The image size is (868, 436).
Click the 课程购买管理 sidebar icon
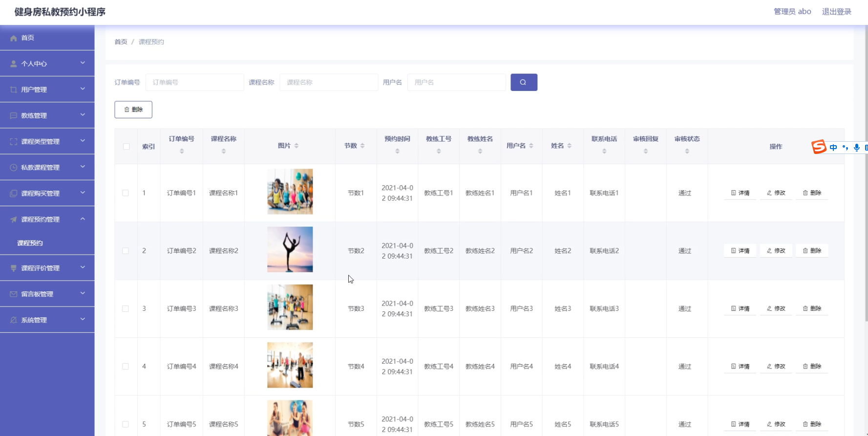click(14, 194)
